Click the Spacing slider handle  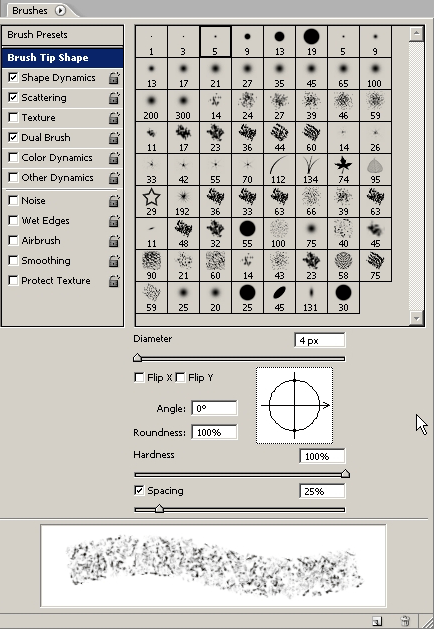[x=159, y=509]
